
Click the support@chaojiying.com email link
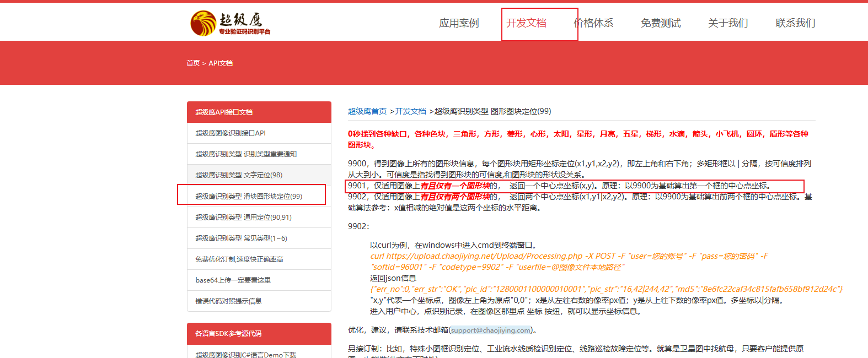pos(491,330)
